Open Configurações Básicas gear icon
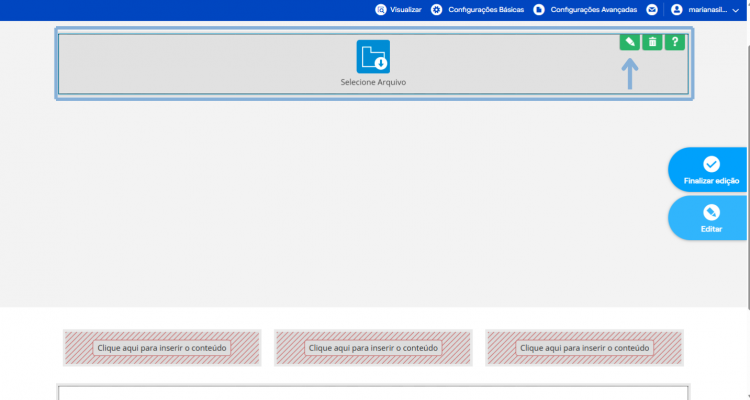The width and height of the screenshot is (750, 400). [x=436, y=10]
